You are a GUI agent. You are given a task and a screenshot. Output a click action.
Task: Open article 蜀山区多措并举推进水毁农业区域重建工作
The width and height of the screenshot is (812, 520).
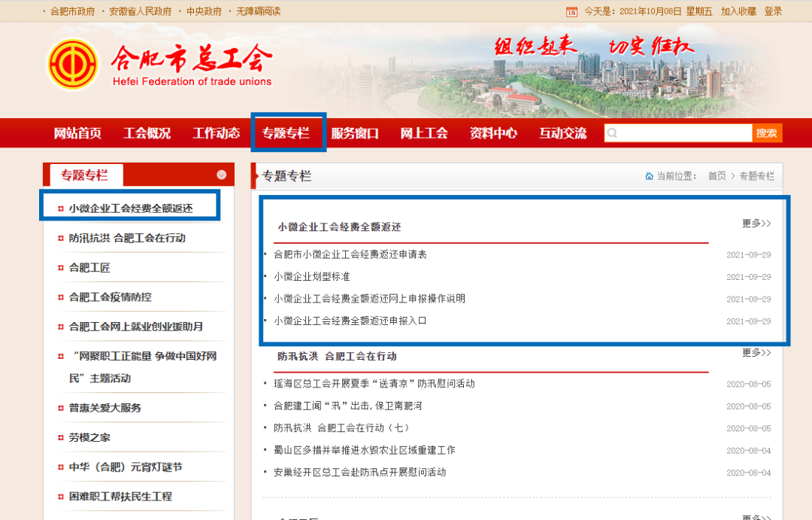(x=365, y=450)
